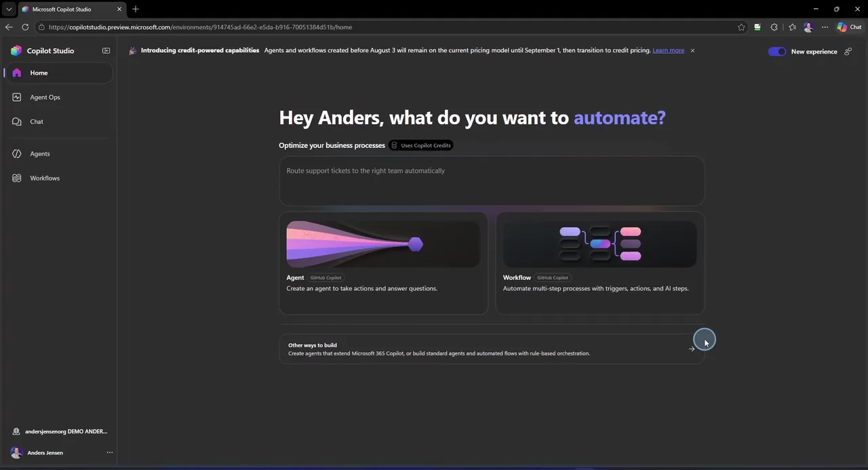The height and width of the screenshot is (470, 868).
Task: Open browser tab search dropdown
Action: pyautogui.click(x=9, y=9)
